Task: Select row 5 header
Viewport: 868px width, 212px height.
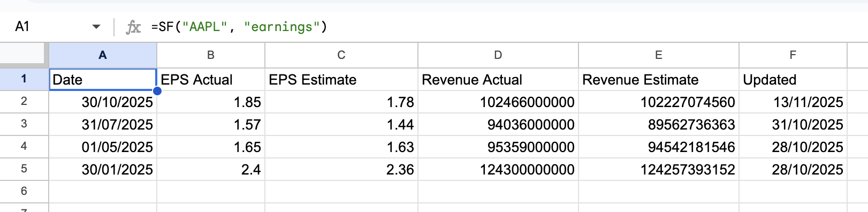Action: click(x=24, y=169)
